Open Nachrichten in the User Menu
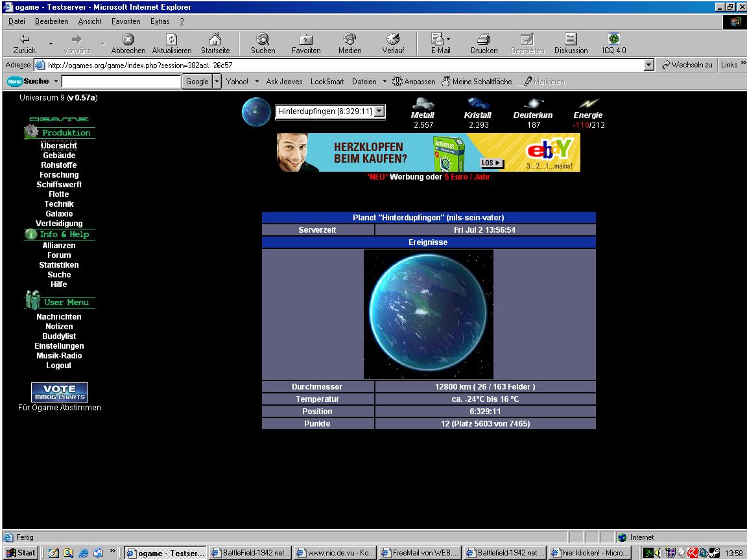This screenshot has width=747, height=560. 59,317
